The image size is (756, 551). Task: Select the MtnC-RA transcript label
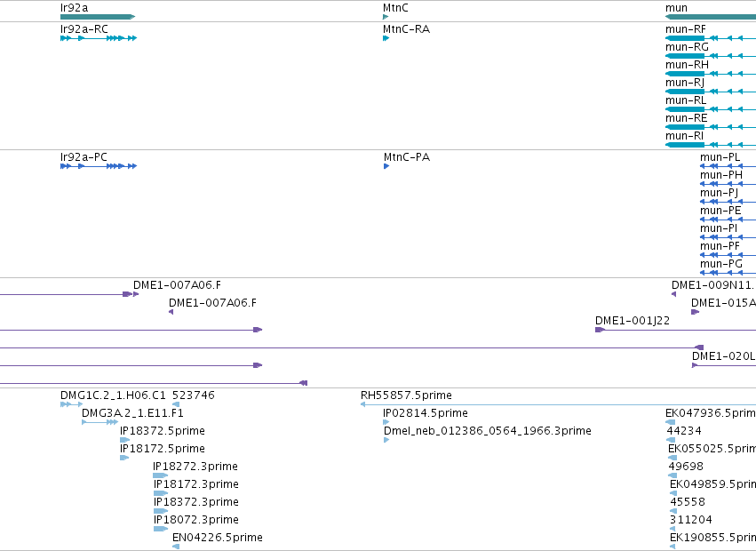407,29
